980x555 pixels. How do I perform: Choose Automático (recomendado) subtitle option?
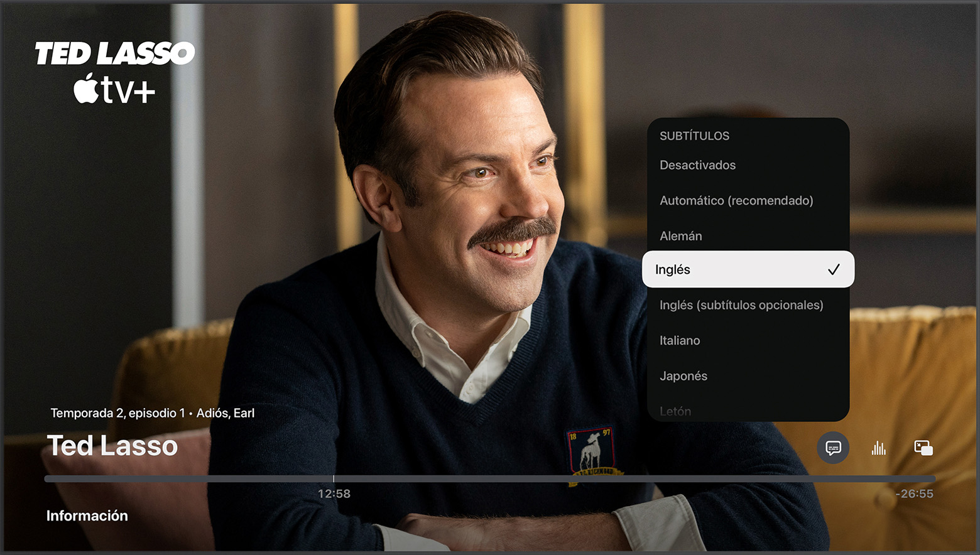[x=736, y=200]
